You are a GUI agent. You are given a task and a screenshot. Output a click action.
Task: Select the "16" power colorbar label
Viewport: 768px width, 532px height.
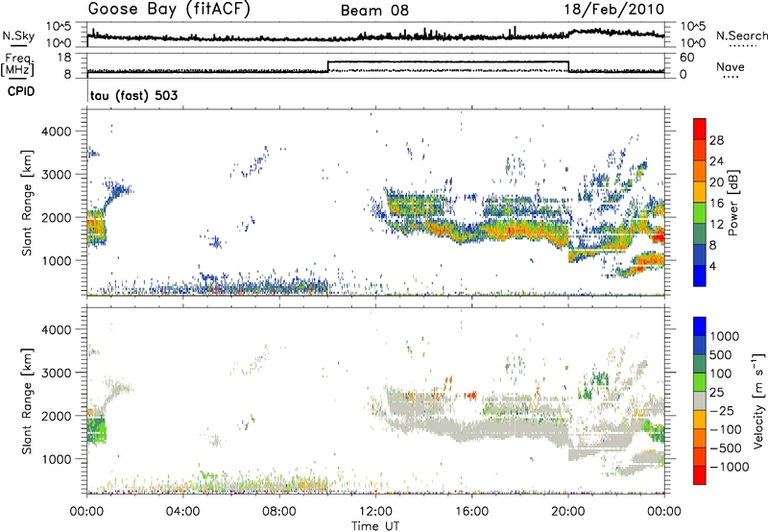(x=716, y=204)
